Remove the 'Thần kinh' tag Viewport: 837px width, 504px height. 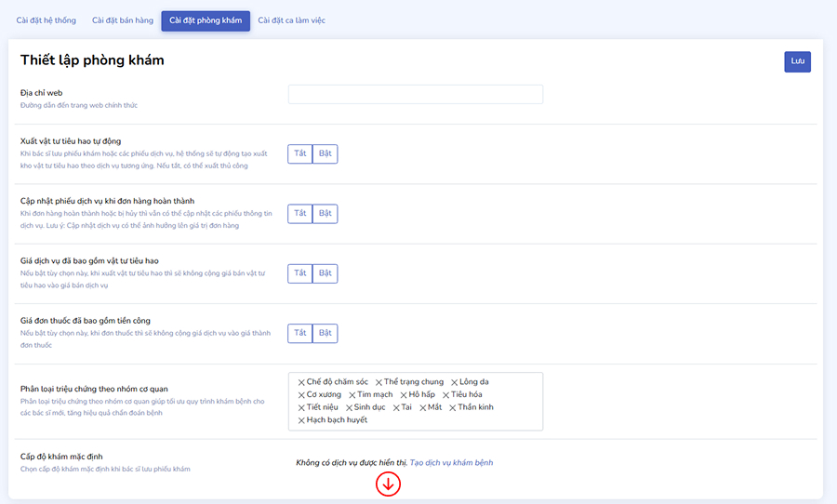pos(453,407)
